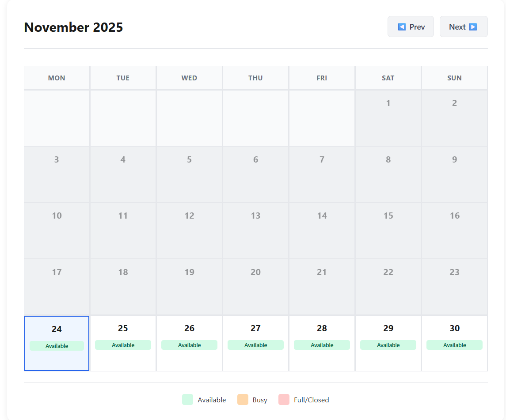Click the Available badge on November 30
The height and width of the screenshot is (420, 506).
point(454,345)
